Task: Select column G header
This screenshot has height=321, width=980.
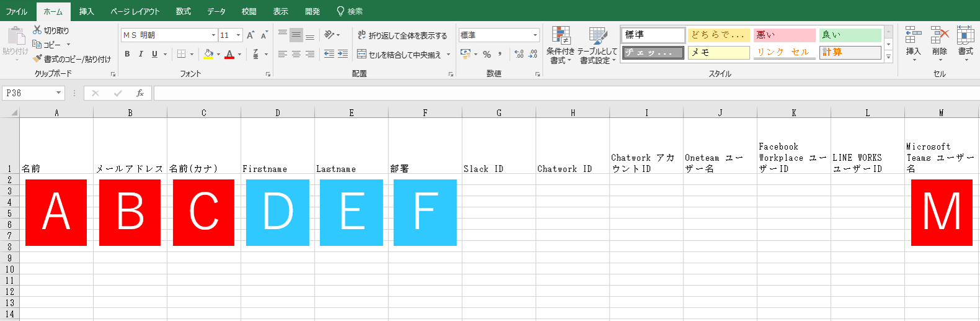Action: pos(499,112)
